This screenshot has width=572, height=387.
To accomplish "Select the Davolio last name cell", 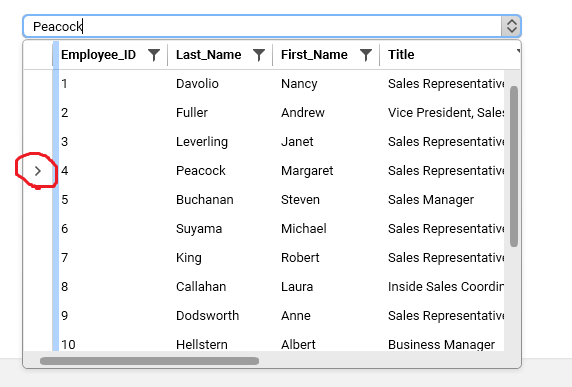I will tap(197, 84).
